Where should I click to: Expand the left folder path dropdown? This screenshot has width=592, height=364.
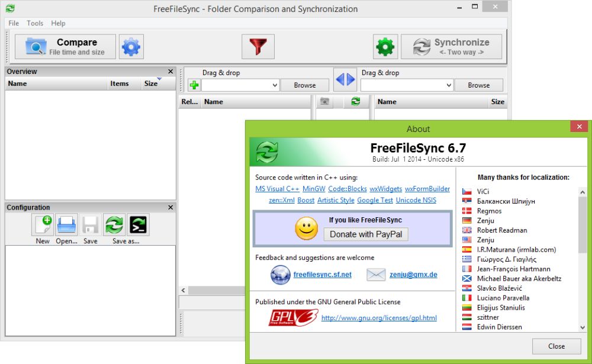275,85
